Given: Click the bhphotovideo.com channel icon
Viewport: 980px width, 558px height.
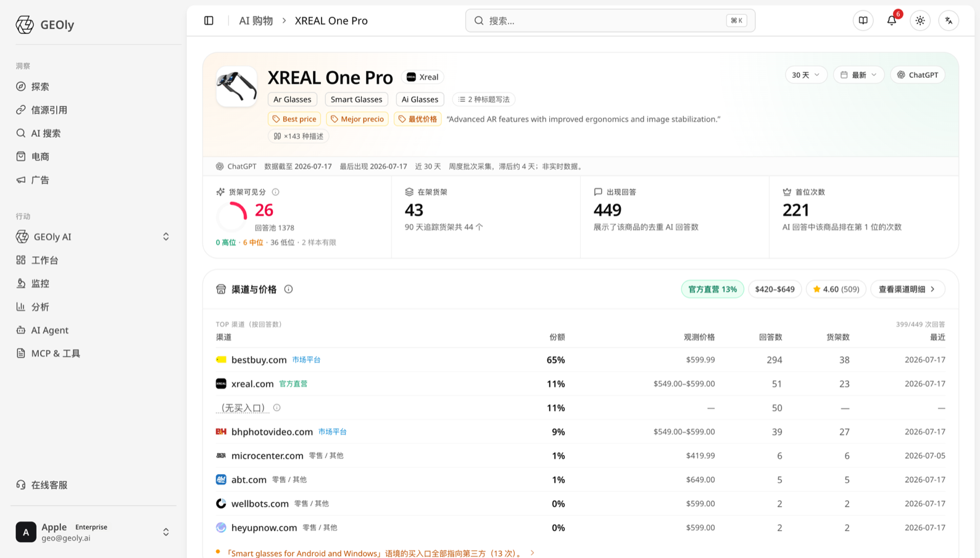Looking at the screenshot, I should (221, 431).
